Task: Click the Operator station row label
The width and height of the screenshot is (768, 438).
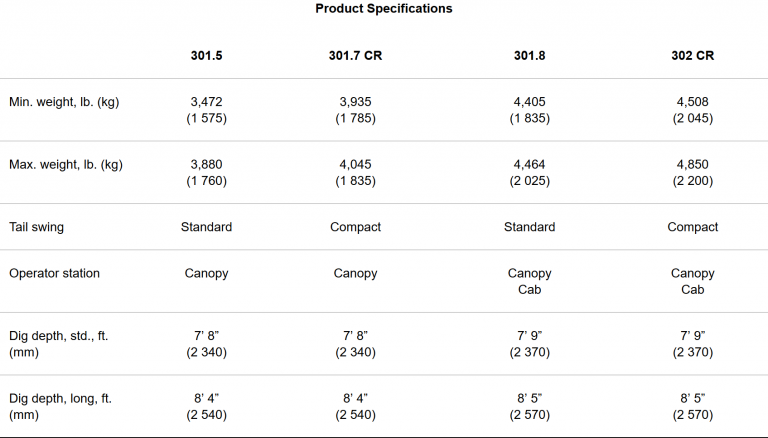Action: click(x=54, y=273)
